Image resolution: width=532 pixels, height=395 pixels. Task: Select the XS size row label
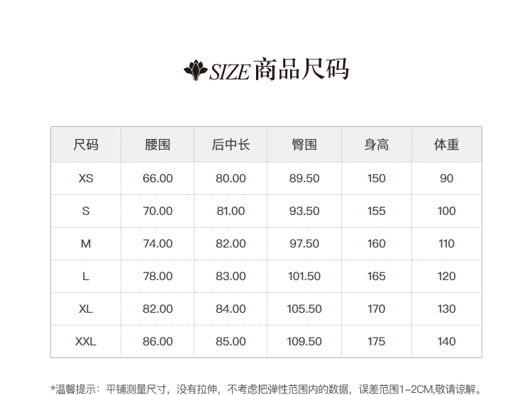click(86, 178)
